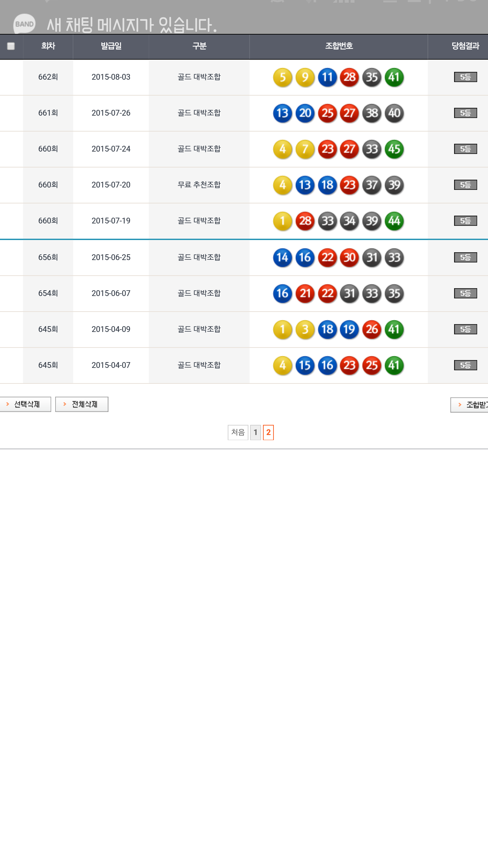The image size is (488, 868).
Task: Click yellow ball 5 in 662회 row
Action: point(282,77)
